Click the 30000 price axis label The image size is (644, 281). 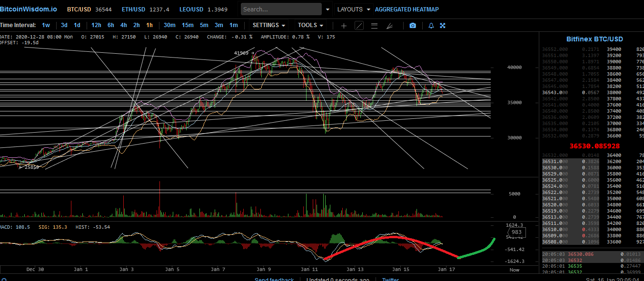point(514,138)
